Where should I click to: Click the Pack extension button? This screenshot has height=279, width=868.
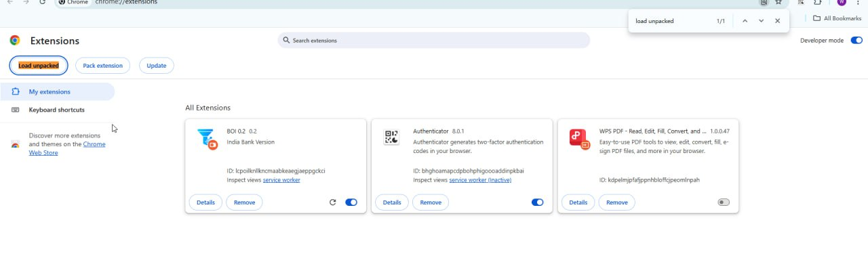coord(102,66)
